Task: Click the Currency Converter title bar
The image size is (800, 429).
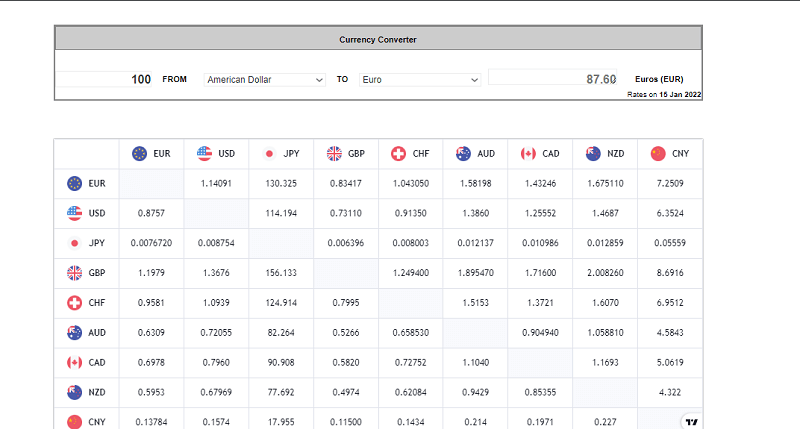Action: pyautogui.click(x=378, y=39)
